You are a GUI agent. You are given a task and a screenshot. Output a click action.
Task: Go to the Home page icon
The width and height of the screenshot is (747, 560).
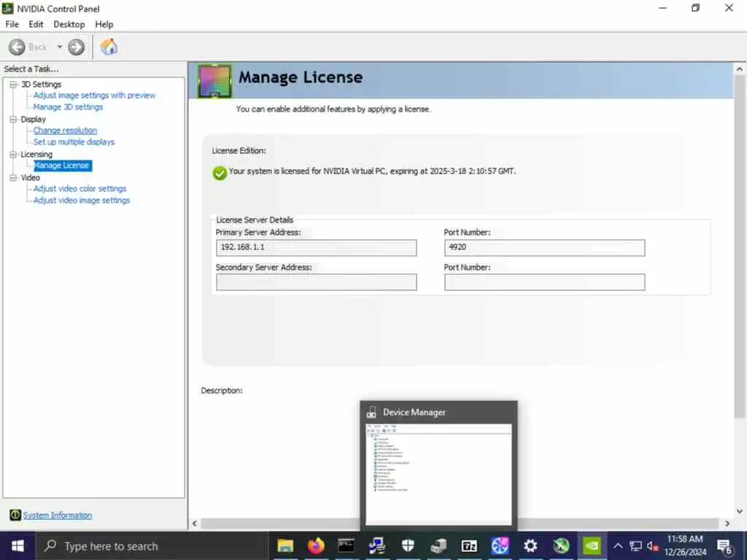coord(109,47)
